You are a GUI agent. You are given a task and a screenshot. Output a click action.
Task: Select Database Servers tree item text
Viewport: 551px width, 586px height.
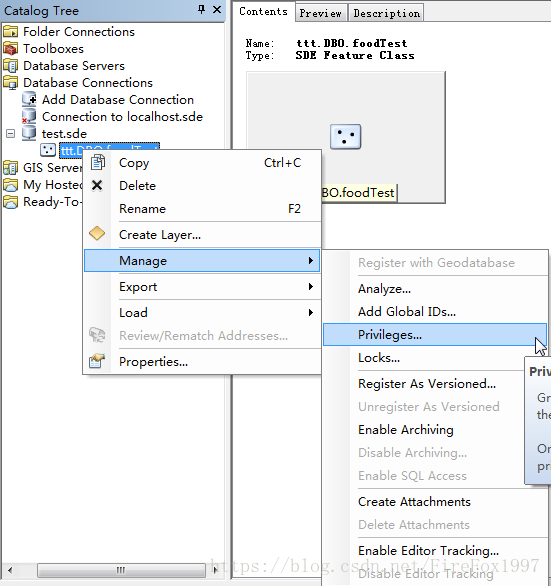pos(74,66)
